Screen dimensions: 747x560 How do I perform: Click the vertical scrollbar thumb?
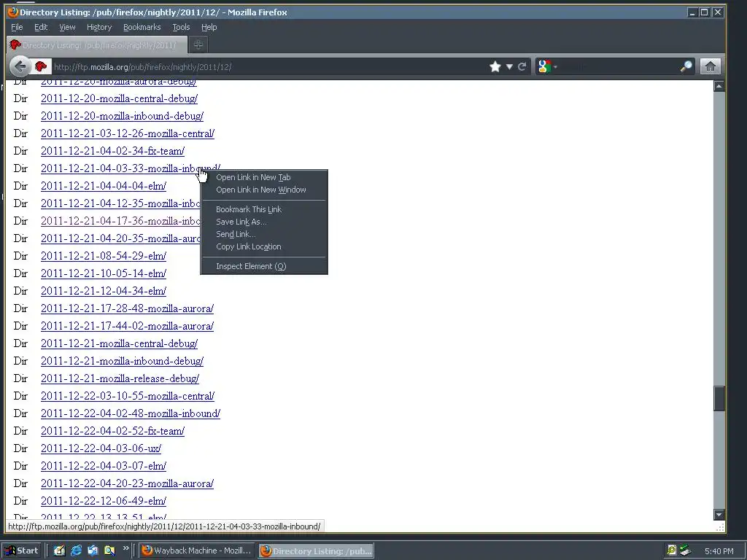[719, 398]
